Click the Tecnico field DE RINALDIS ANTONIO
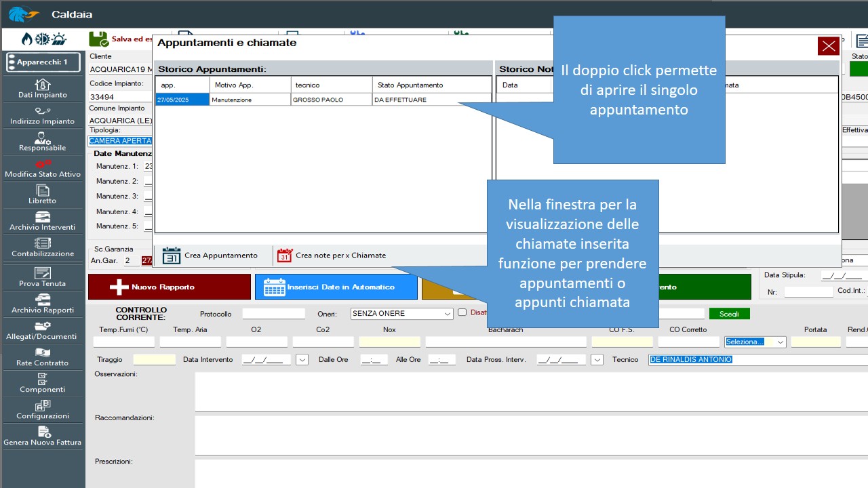Image resolution: width=868 pixels, height=488 pixels. click(x=758, y=360)
